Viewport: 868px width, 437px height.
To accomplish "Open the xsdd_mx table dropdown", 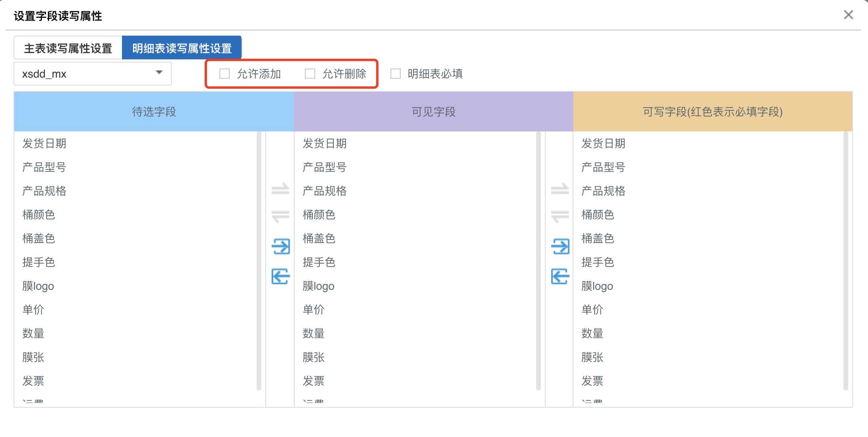I will [93, 74].
